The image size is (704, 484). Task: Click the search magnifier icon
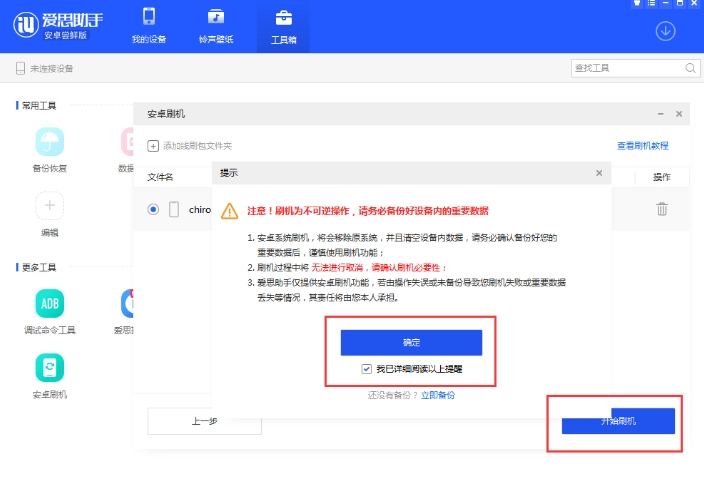pos(690,68)
